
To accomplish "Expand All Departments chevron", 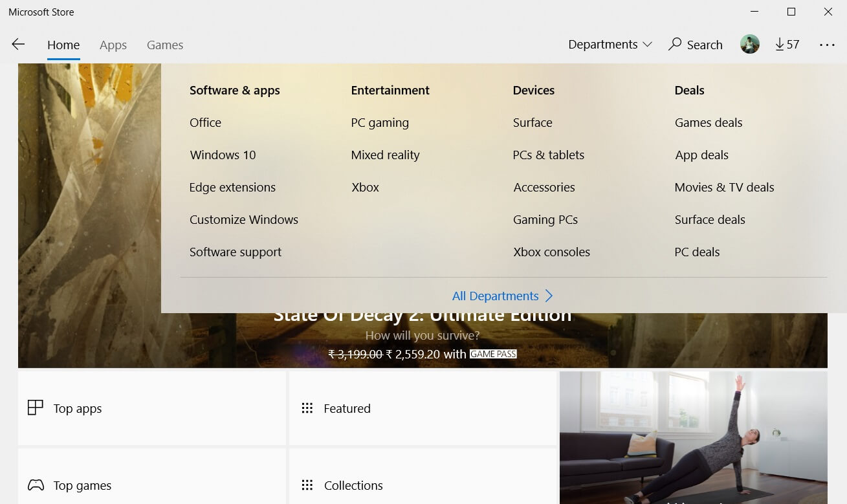I will [549, 296].
